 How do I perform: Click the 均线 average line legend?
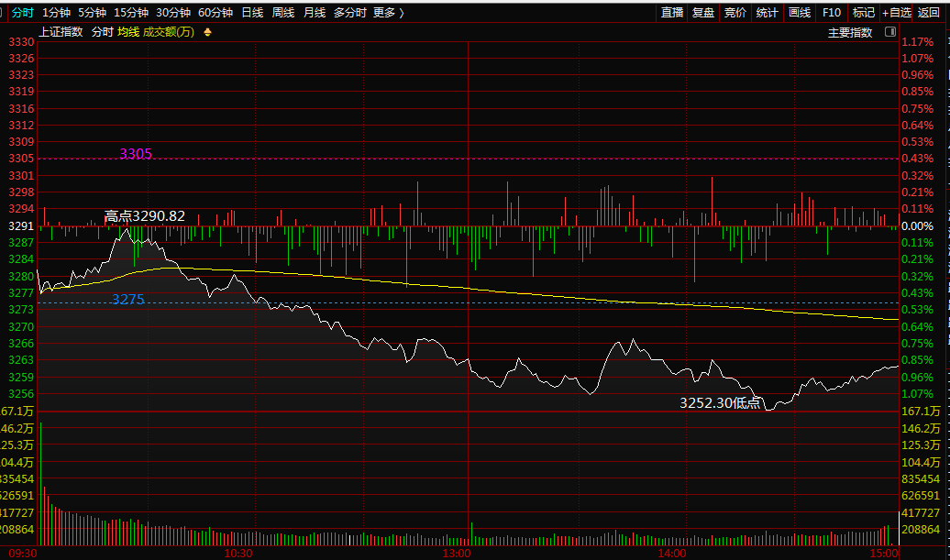(128, 32)
